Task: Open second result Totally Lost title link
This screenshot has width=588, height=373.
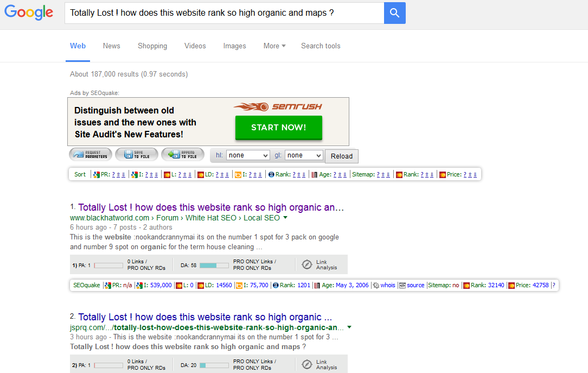Action: [205, 317]
